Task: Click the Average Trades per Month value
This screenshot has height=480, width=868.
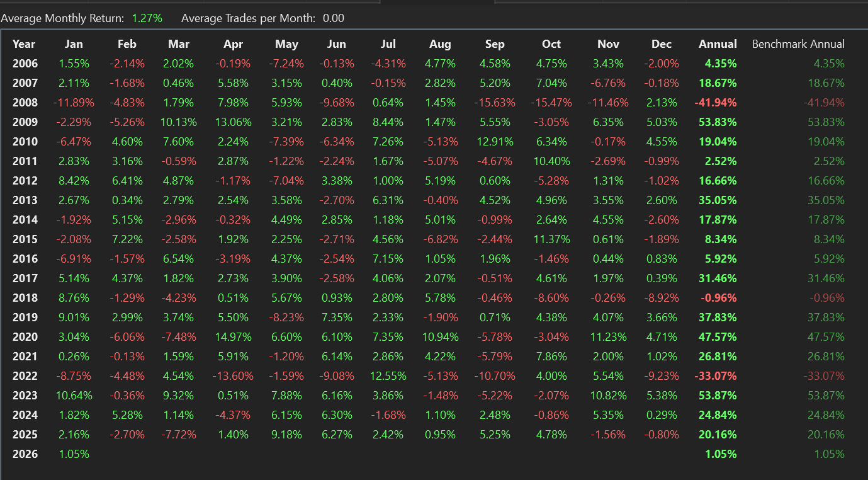Action: coord(334,18)
